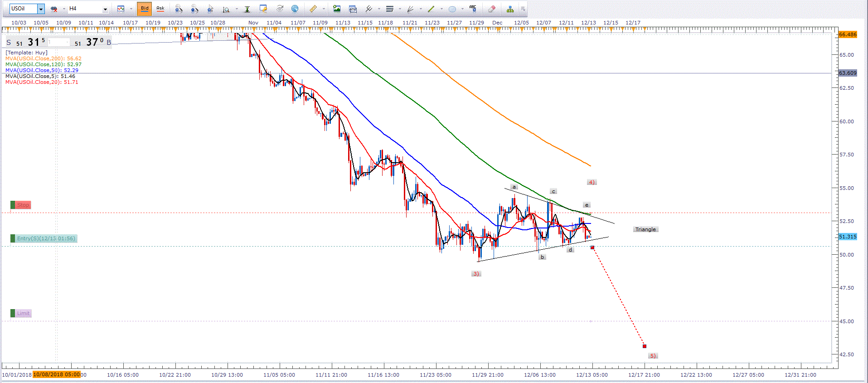Select the green trend line drawing tool
Screen dimensions: 868x383
pos(431,9)
